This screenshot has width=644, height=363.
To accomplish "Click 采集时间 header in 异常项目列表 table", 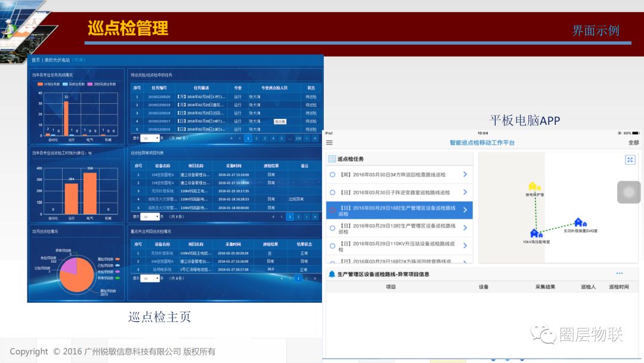I will [x=233, y=165].
